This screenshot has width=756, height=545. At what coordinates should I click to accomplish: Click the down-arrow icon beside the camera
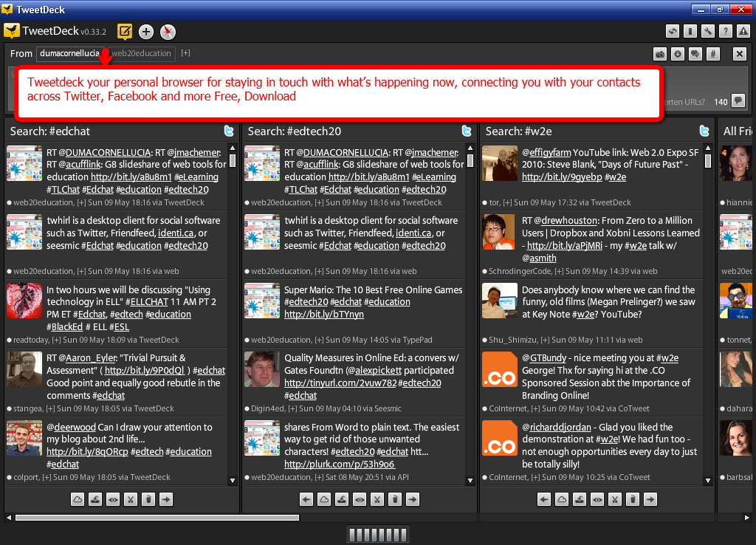coord(678,54)
